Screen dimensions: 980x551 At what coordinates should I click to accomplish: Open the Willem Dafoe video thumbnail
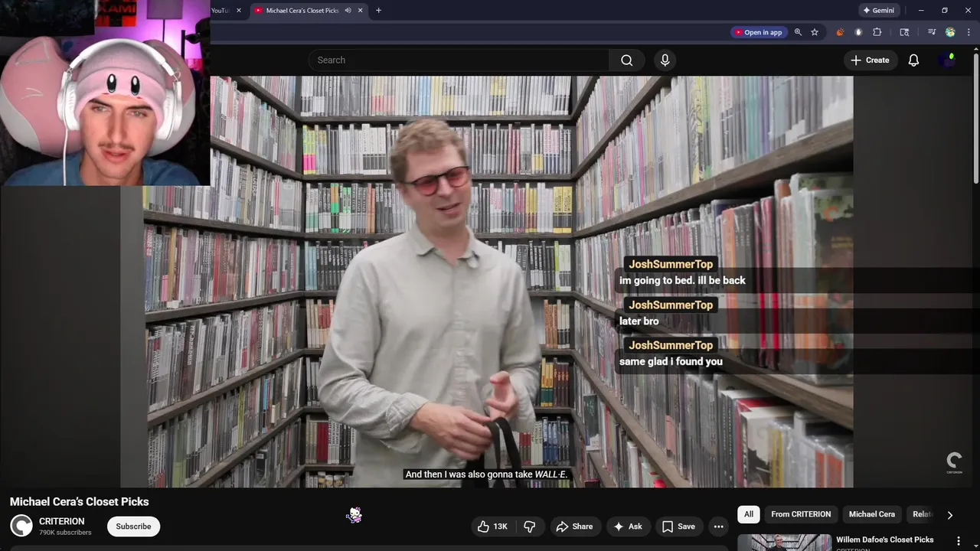coord(784,543)
